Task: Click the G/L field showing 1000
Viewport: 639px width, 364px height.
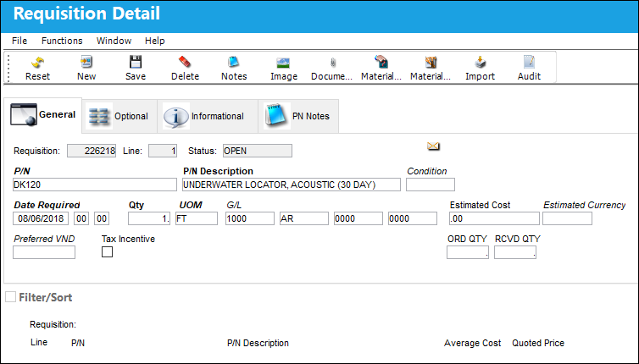Action: (250, 218)
